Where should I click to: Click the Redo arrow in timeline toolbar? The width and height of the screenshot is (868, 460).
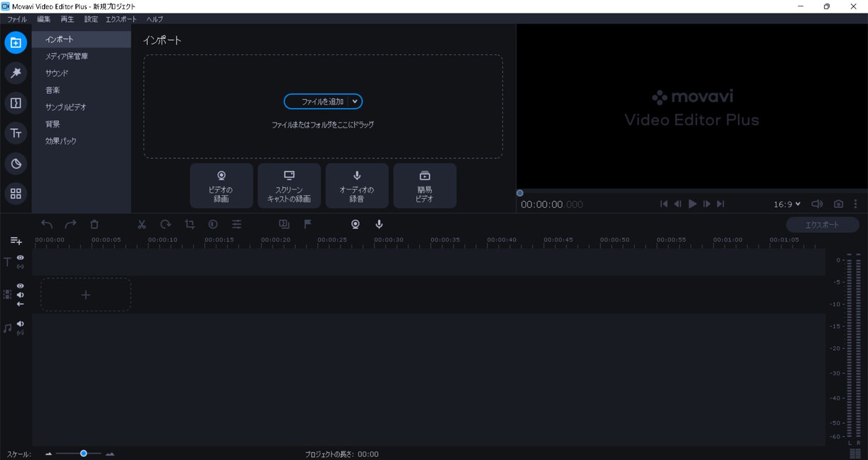pos(70,224)
